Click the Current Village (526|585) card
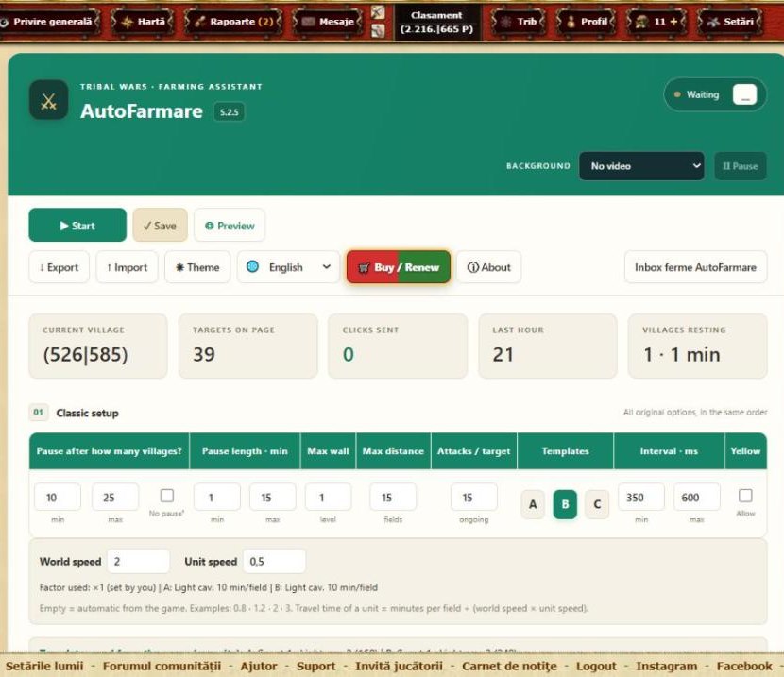784x677 pixels. point(98,346)
